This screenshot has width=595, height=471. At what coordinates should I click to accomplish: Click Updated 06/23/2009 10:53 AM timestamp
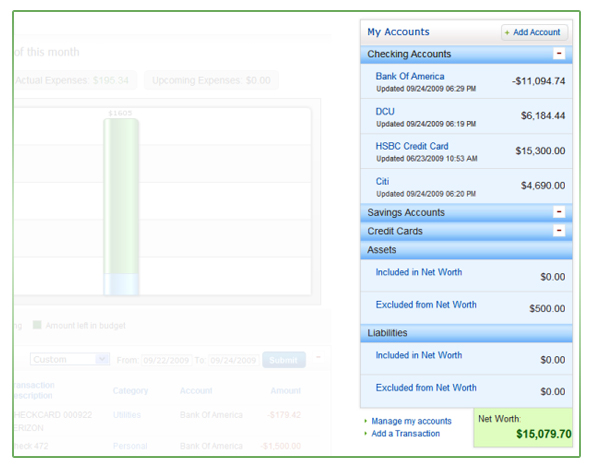point(427,159)
